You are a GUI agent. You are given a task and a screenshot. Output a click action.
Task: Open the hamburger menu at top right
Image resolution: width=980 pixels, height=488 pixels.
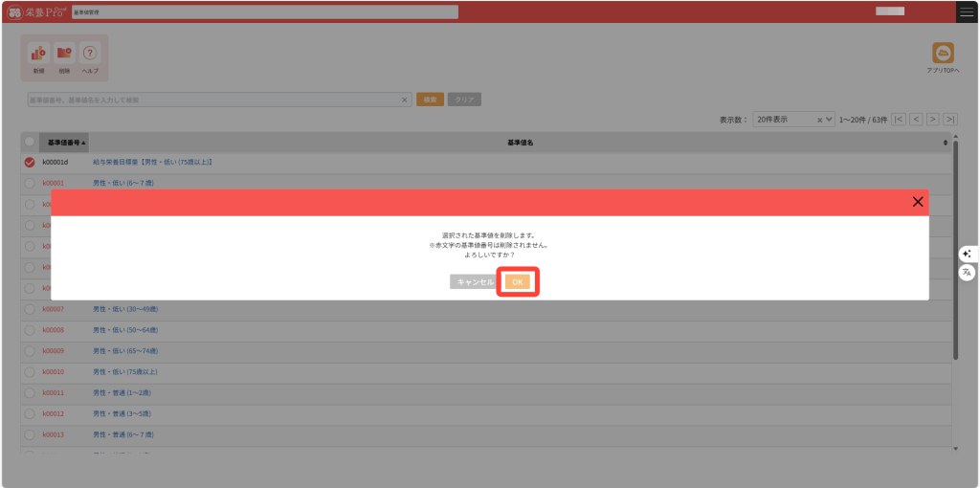[967, 11]
